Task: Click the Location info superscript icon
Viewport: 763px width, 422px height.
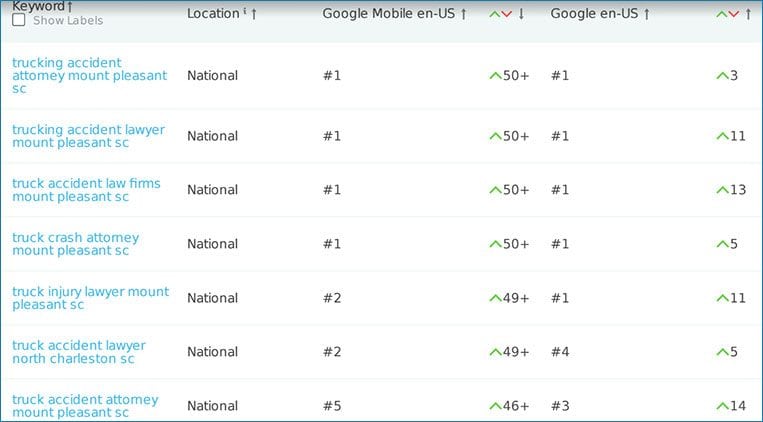Action: (x=244, y=10)
